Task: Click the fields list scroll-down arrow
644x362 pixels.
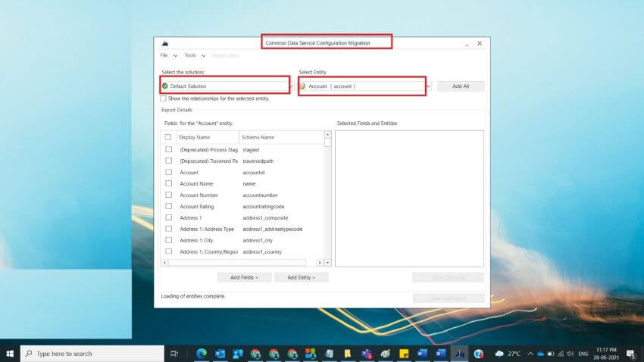Action: (327, 263)
